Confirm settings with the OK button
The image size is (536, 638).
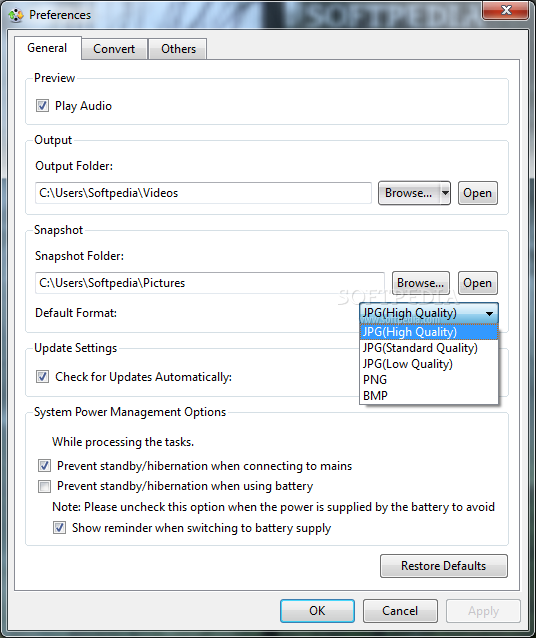coord(317,611)
